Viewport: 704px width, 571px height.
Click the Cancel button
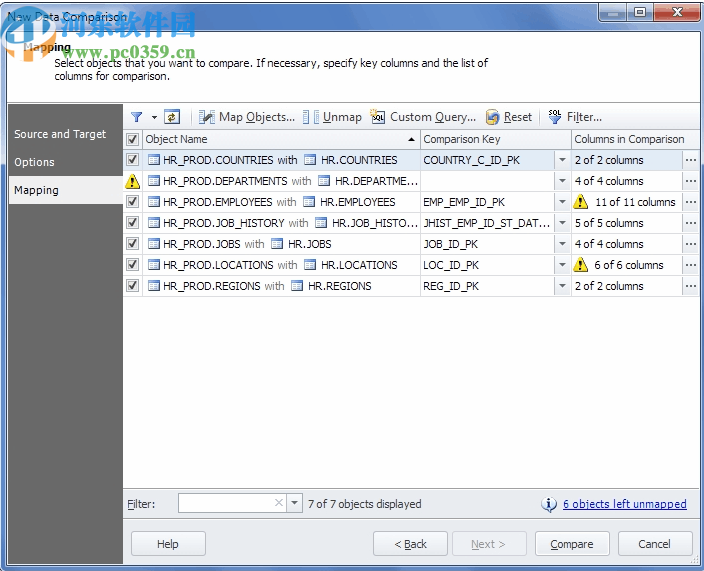pyautogui.click(x=655, y=544)
